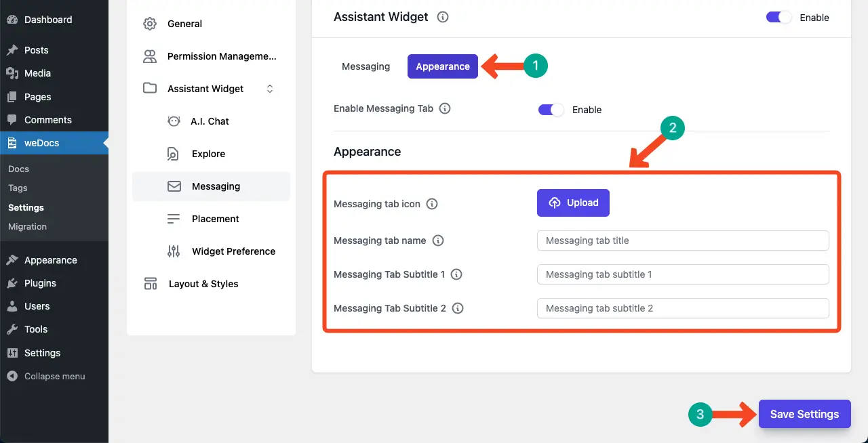868x443 pixels.
Task: Click info icon beside Messaging tab name
Action: coord(438,240)
